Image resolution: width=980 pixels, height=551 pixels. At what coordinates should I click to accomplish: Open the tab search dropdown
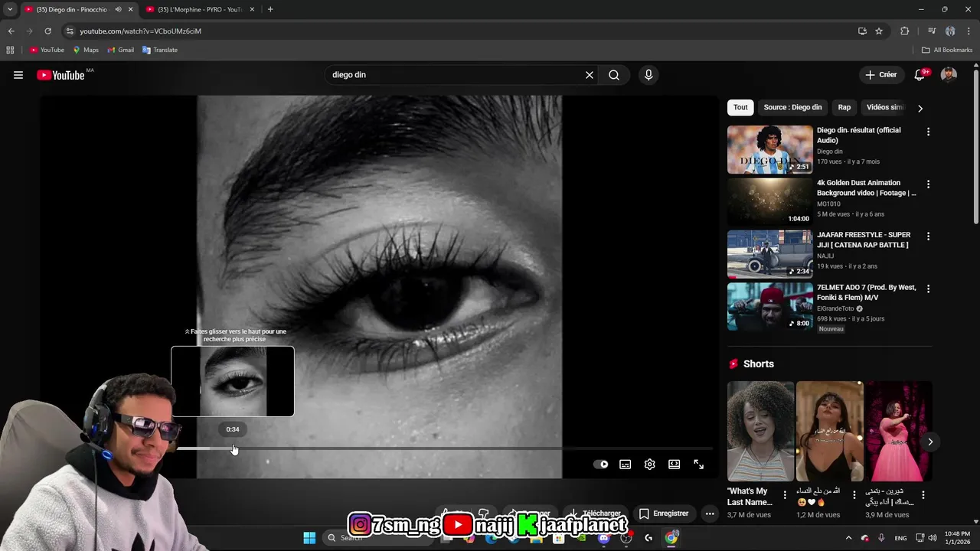click(x=10, y=9)
